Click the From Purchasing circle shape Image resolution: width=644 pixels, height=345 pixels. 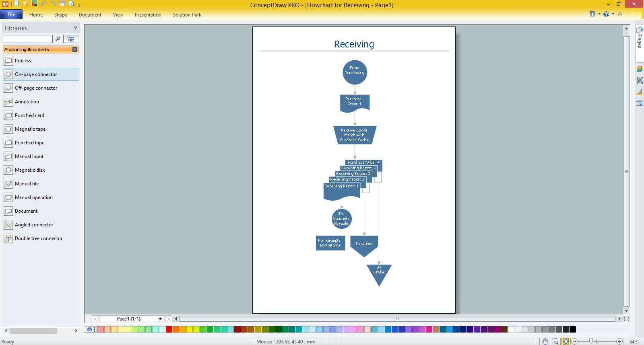355,72
